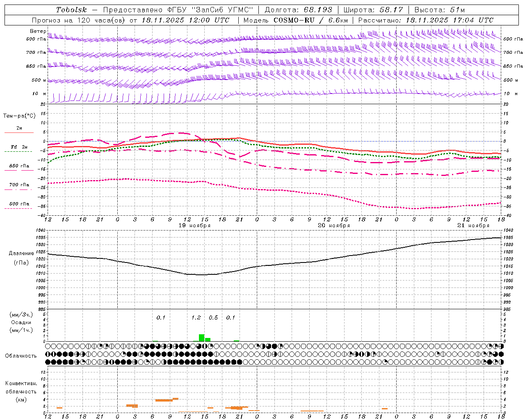Viewport: 525px width, 420px height.
Task: Select the 'Модель COSMO-RU / 6.6км' text
Action: click(x=296, y=20)
